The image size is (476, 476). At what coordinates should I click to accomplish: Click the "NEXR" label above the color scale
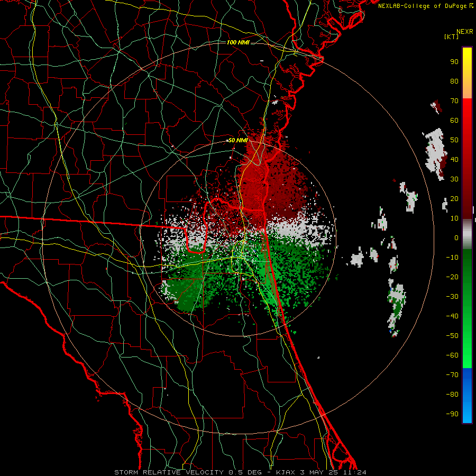[465, 32]
